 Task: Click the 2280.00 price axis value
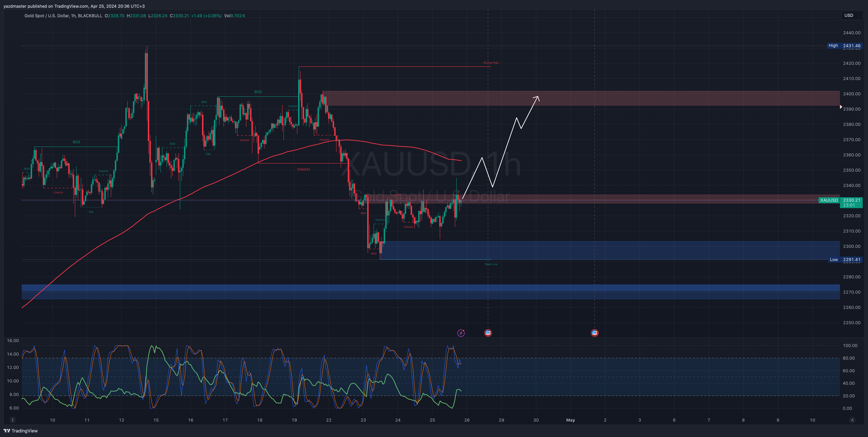click(x=852, y=277)
